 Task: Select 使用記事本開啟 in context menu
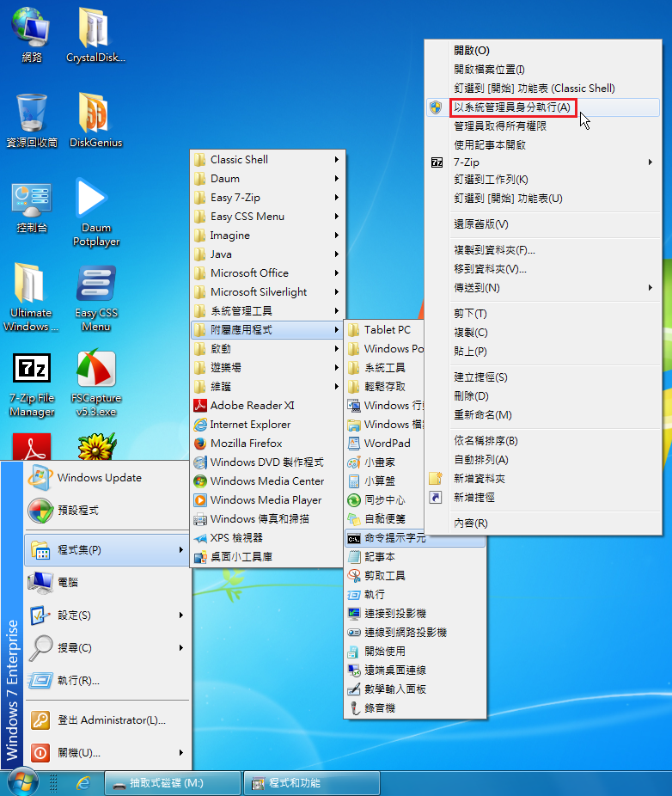pyautogui.click(x=543, y=144)
